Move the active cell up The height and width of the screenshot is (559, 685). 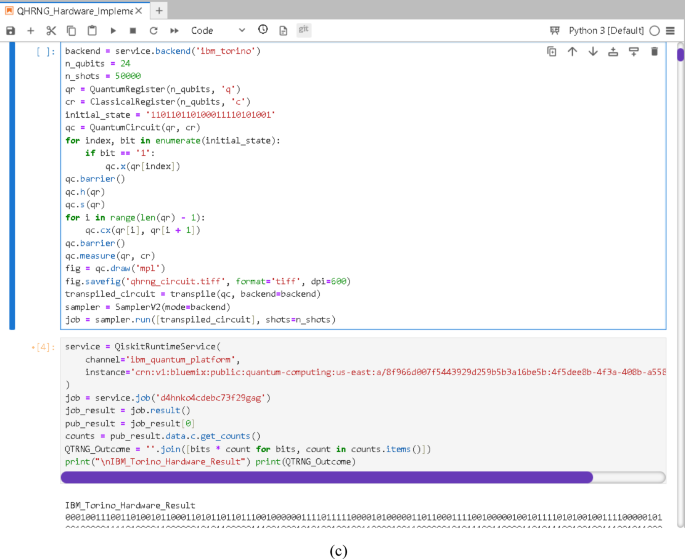tap(572, 51)
